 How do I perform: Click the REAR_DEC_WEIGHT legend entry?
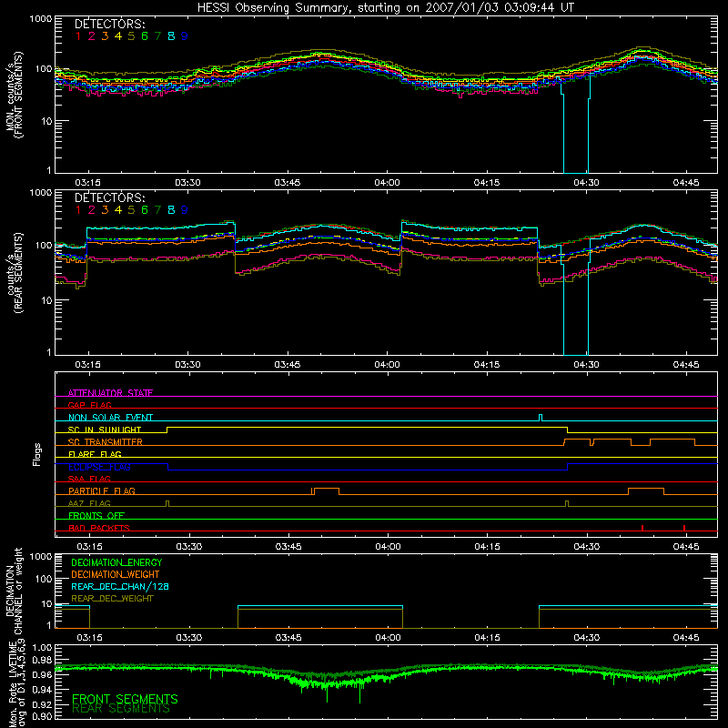coord(112,599)
